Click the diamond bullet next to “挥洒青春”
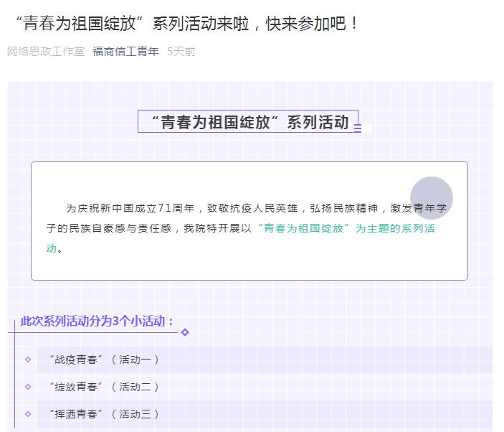The width and height of the screenshot is (504, 432). (x=28, y=414)
